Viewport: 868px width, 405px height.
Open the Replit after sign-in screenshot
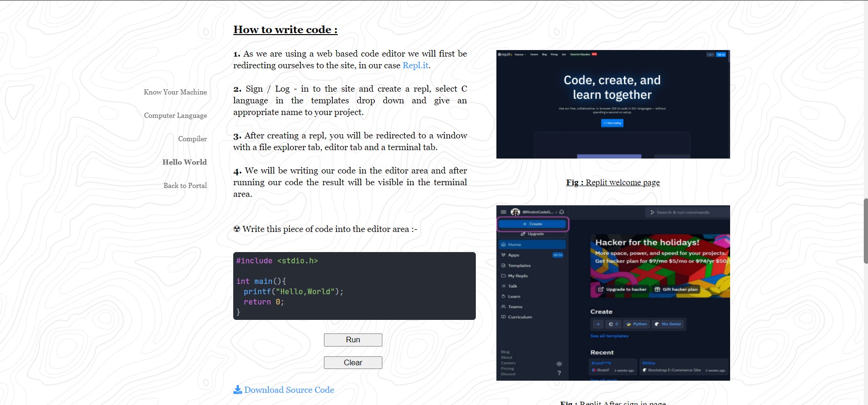pyautogui.click(x=613, y=293)
